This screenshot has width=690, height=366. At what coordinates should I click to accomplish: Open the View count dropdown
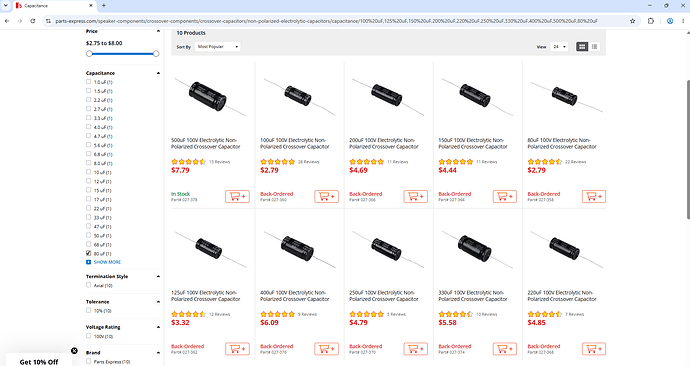click(x=559, y=47)
